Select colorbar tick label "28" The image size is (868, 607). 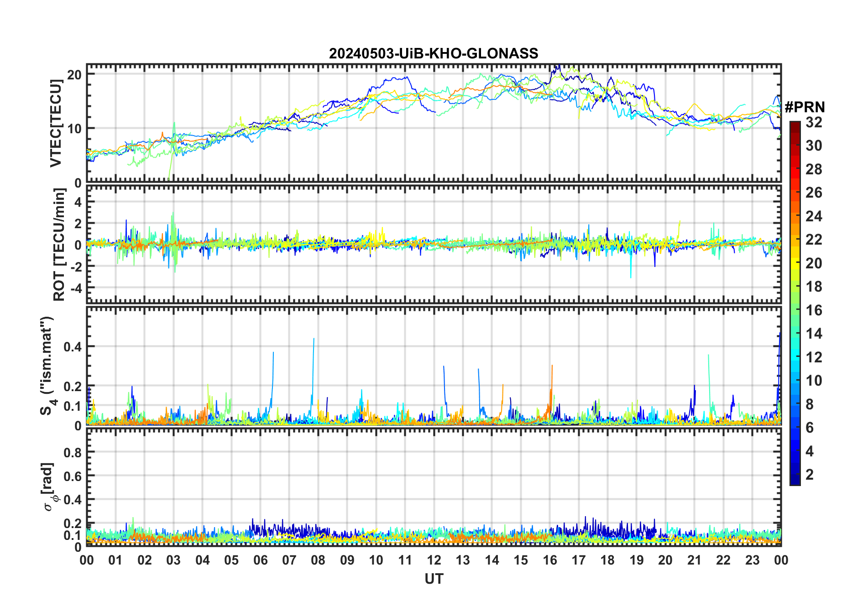tap(814, 169)
